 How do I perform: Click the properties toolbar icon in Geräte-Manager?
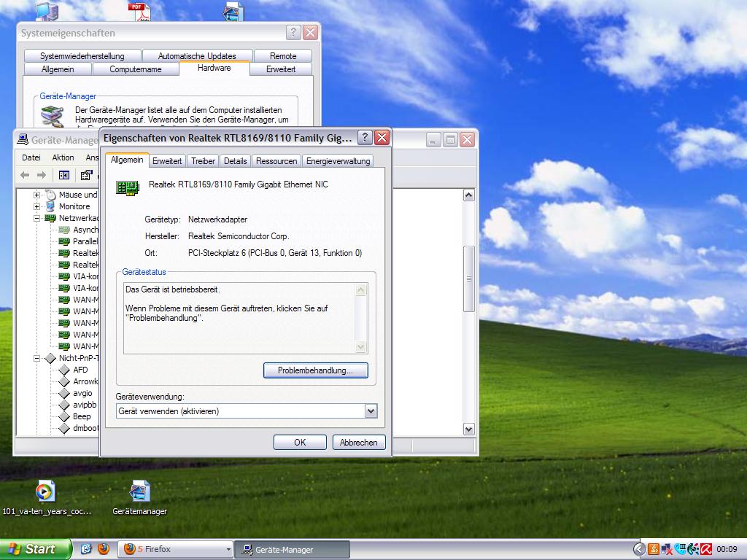coord(86,175)
